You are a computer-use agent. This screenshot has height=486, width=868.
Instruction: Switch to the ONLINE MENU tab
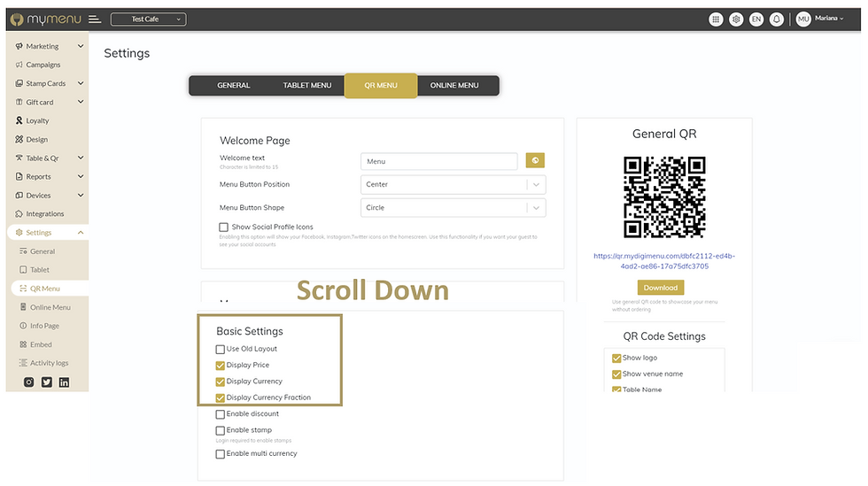[x=454, y=85]
